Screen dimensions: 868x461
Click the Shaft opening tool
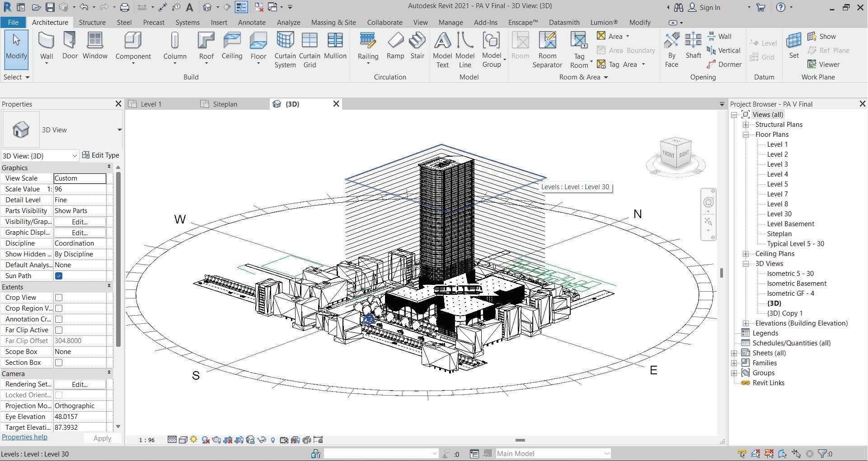click(693, 46)
